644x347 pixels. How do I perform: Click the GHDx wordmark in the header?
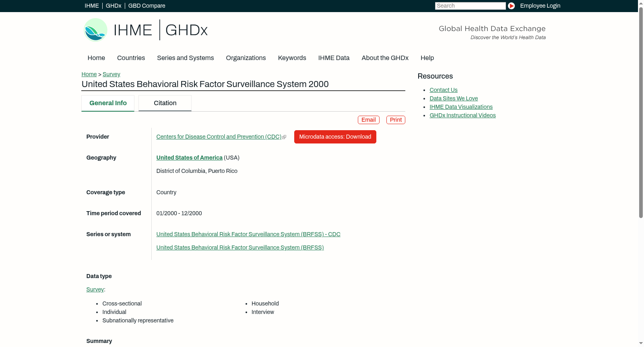(x=186, y=30)
